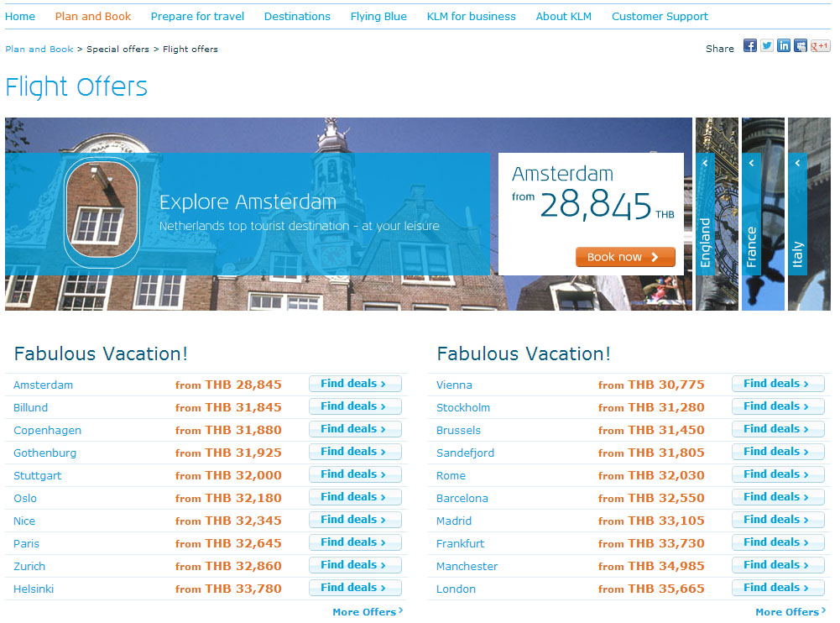Find deals for Helsinki
Viewport: 840px width, 623px height.
pyautogui.click(x=355, y=588)
